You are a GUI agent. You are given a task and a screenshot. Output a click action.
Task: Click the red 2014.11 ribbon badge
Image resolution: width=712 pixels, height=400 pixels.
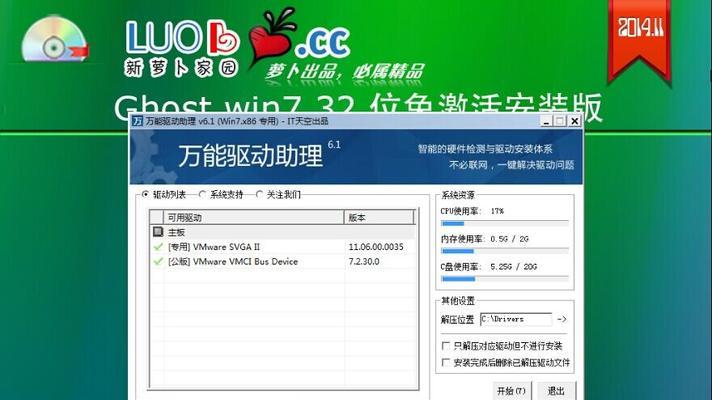coord(640,41)
